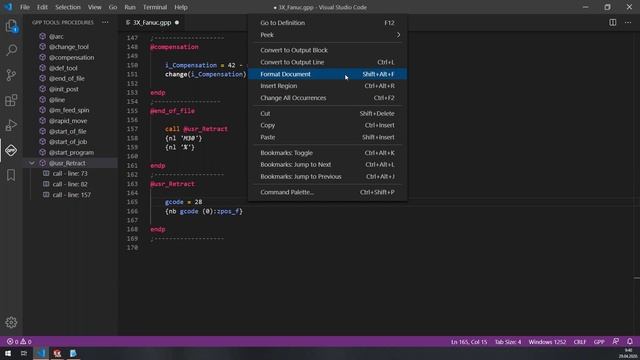The height and width of the screenshot is (360, 640).
Task: Open the Help menu
Action: pyautogui.click(x=181, y=7)
